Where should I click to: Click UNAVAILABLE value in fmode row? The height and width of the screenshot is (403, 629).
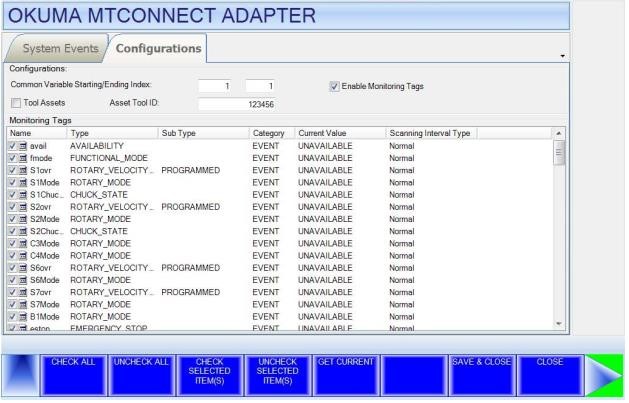(x=325, y=158)
